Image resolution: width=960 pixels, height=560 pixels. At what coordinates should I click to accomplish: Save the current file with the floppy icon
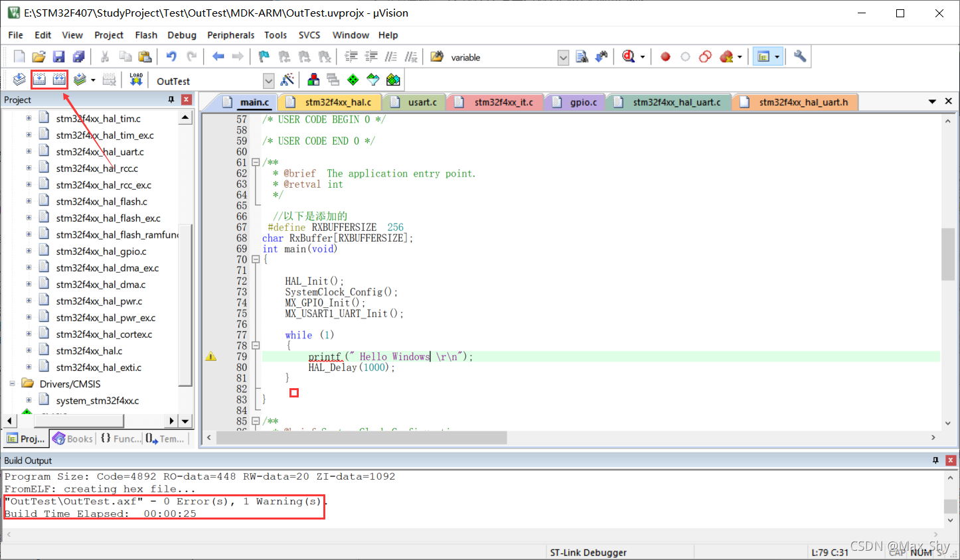point(59,57)
